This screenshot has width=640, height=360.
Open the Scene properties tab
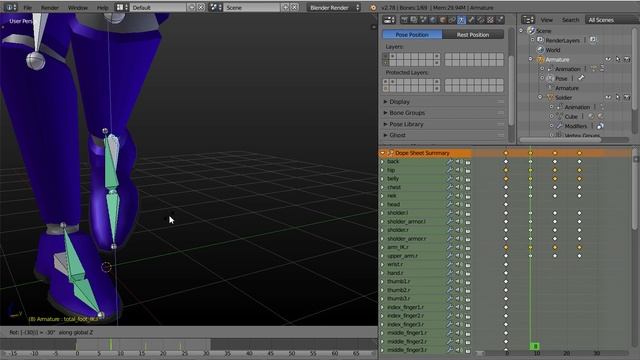(423, 20)
